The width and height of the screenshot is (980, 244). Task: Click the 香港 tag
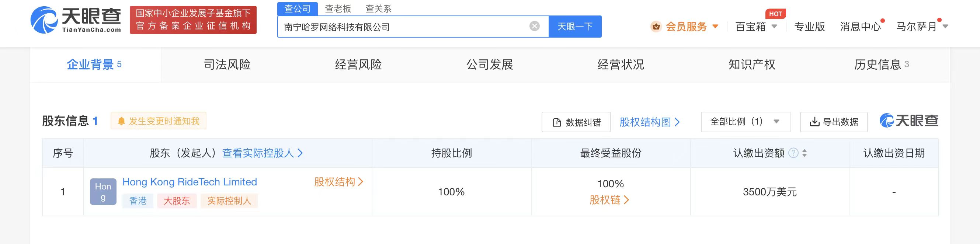click(x=138, y=201)
